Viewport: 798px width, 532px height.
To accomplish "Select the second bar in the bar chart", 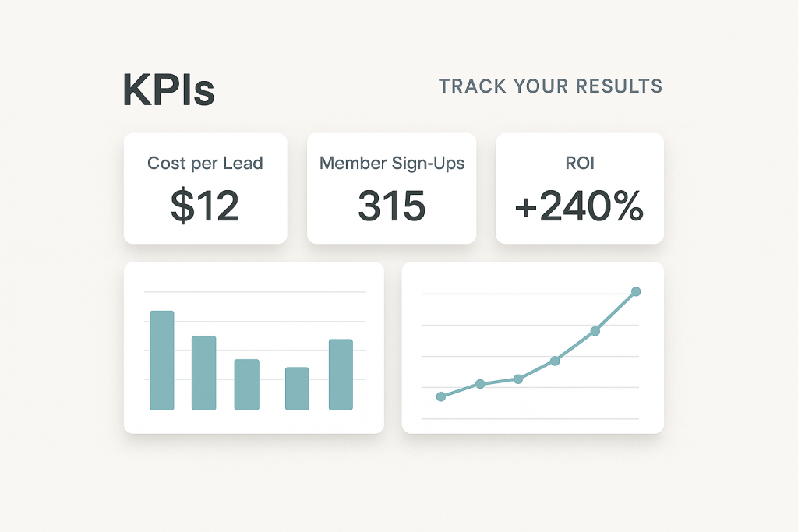I will coord(203,372).
